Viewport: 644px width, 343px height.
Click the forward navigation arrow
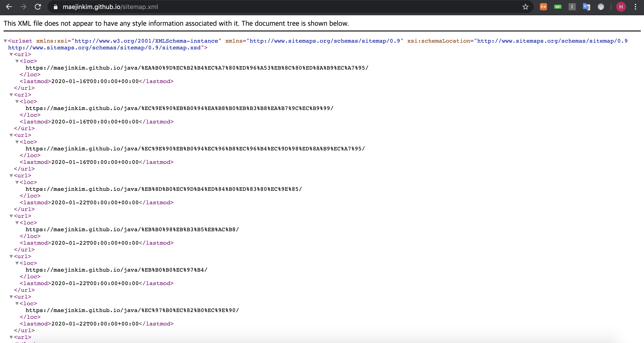coord(23,7)
